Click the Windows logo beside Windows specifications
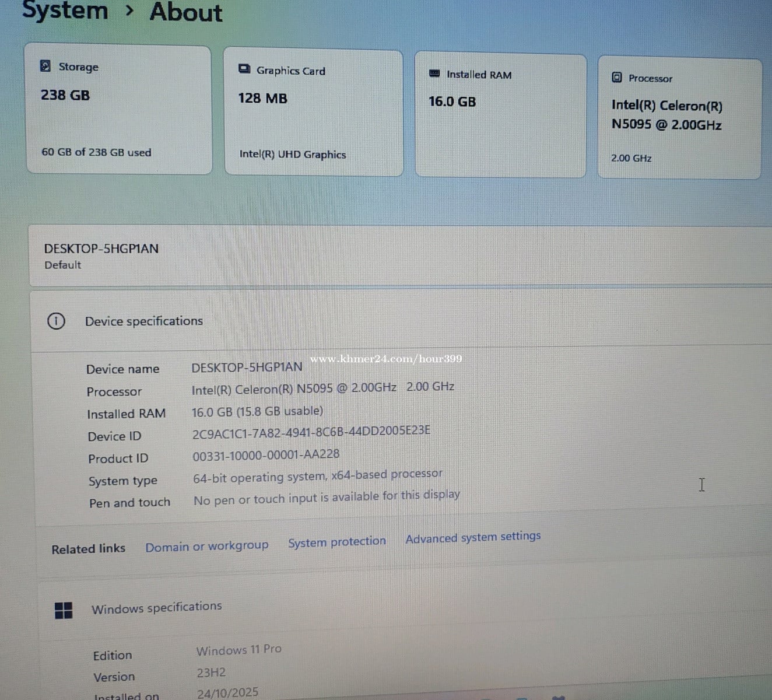This screenshot has width=772, height=700. (x=63, y=610)
